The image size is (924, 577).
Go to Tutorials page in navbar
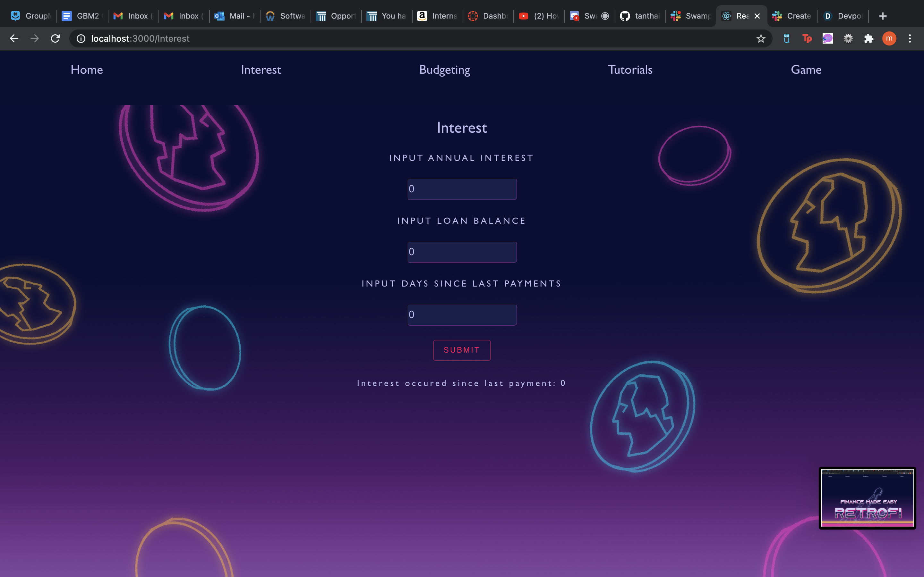(630, 70)
